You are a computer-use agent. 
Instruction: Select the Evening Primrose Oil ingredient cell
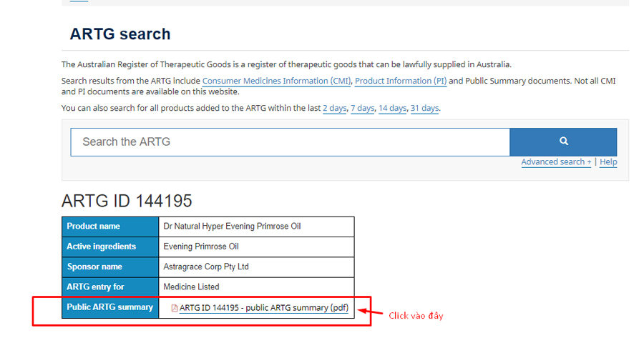[x=256, y=247]
